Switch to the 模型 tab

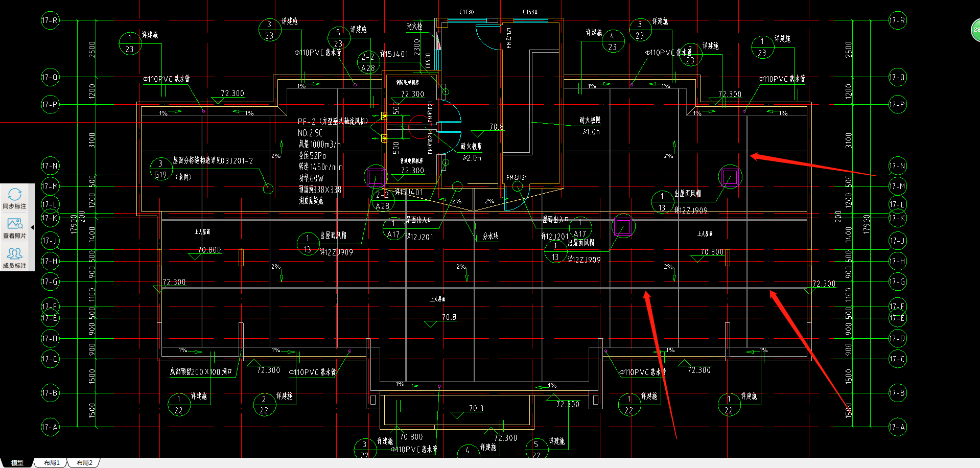pyautogui.click(x=17, y=462)
